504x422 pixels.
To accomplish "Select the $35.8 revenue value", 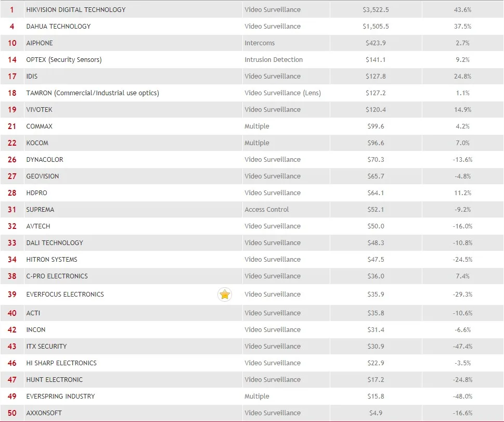I will click(x=376, y=313).
